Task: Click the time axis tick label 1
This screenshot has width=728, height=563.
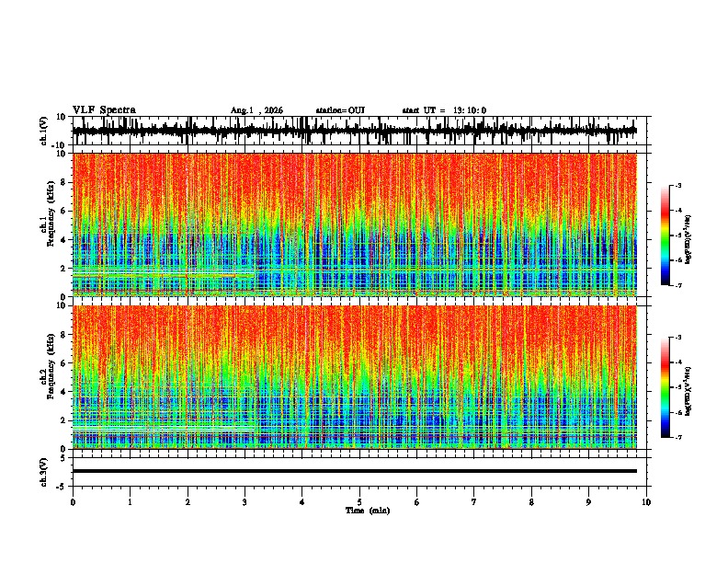Action: [130, 502]
